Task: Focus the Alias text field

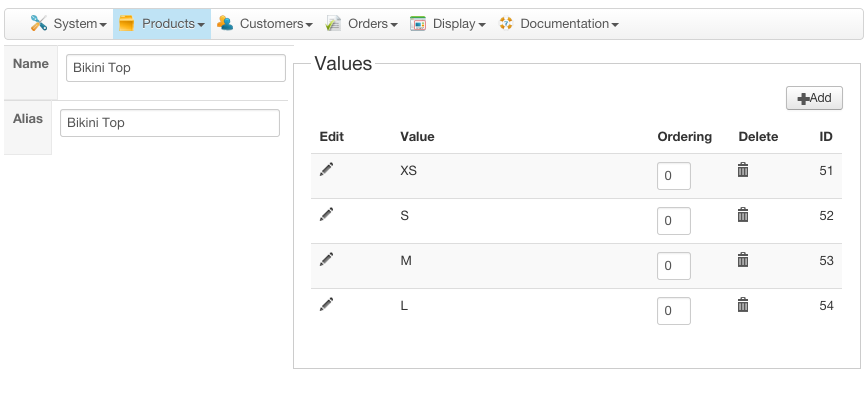Action: pos(170,123)
